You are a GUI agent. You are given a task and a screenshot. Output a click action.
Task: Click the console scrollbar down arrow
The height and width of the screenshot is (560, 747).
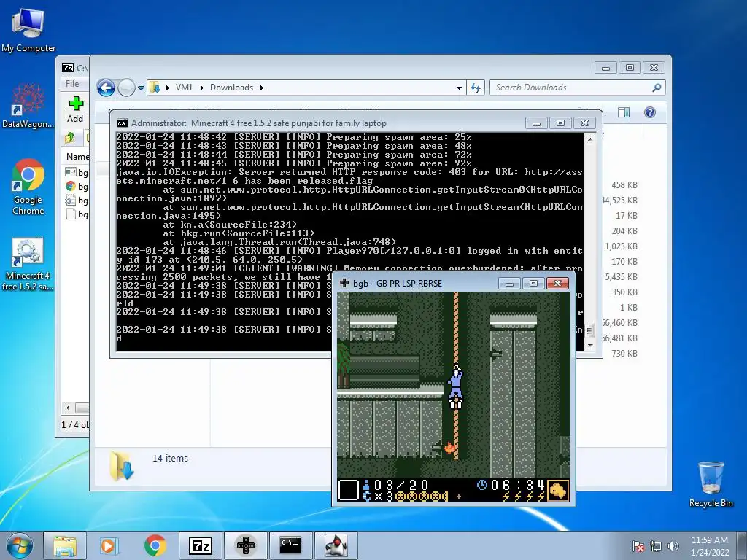pos(589,345)
